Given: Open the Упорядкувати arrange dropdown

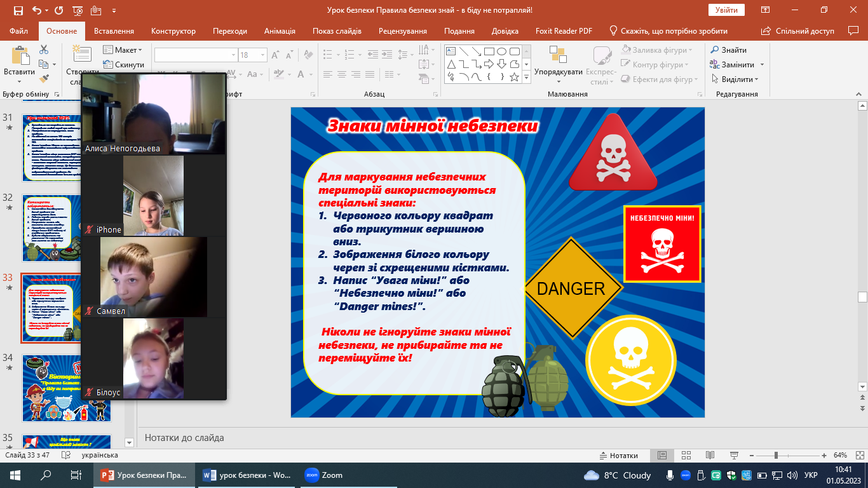Looking at the screenshot, I should coord(558,64).
